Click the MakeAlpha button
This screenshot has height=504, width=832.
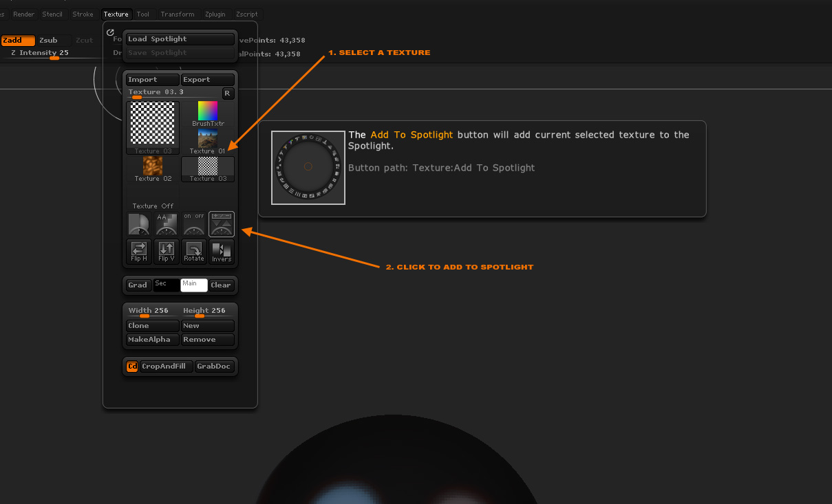pos(151,339)
